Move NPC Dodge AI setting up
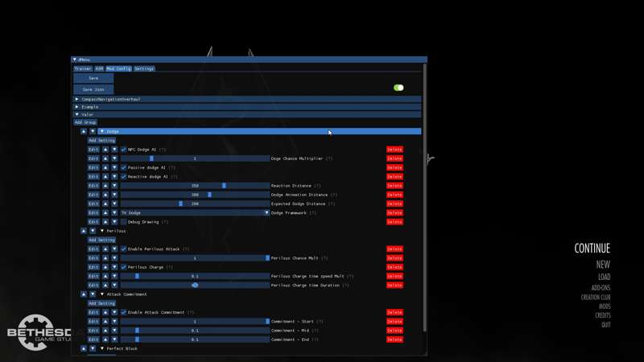 105,150
